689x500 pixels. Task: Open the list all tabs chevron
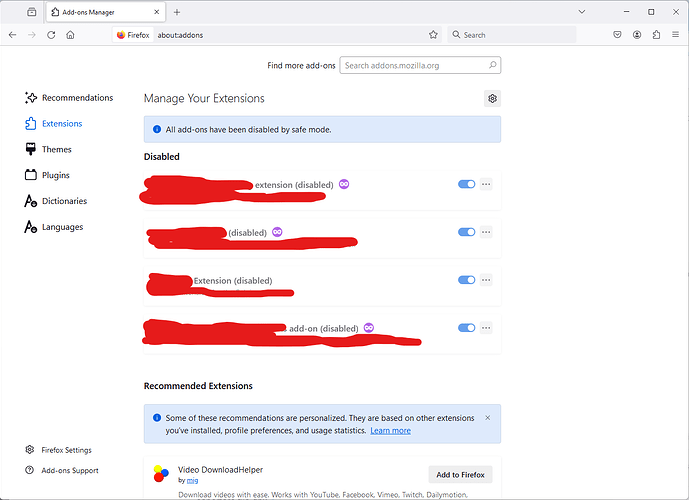[x=582, y=12]
